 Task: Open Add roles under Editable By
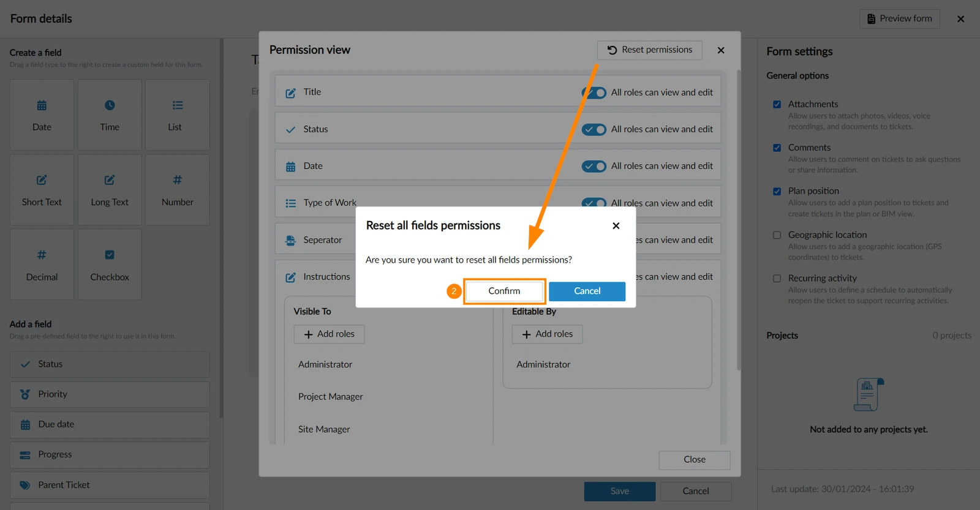pyautogui.click(x=547, y=334)
